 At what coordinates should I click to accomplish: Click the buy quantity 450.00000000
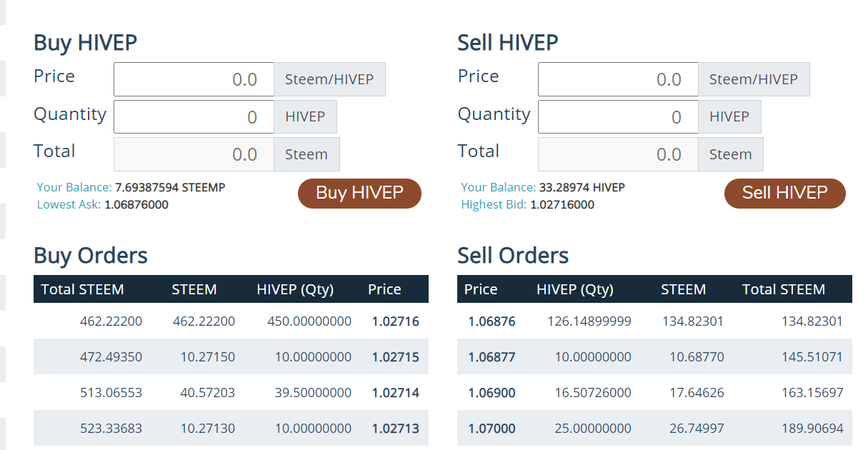coord(309,321)
